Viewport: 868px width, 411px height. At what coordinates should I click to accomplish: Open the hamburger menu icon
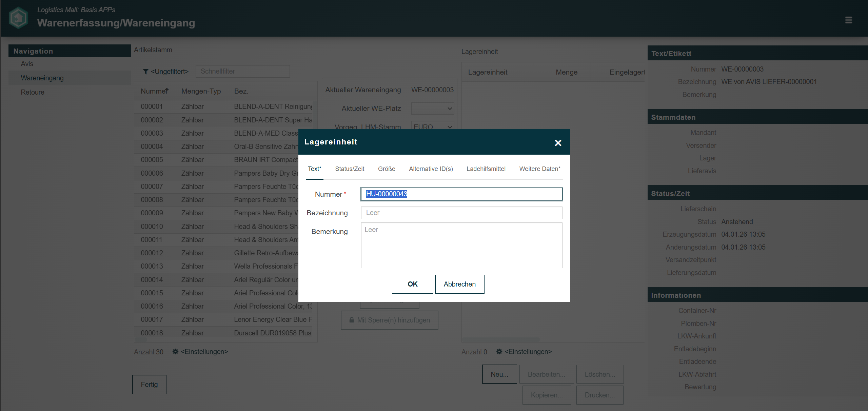tap(848, 20)
